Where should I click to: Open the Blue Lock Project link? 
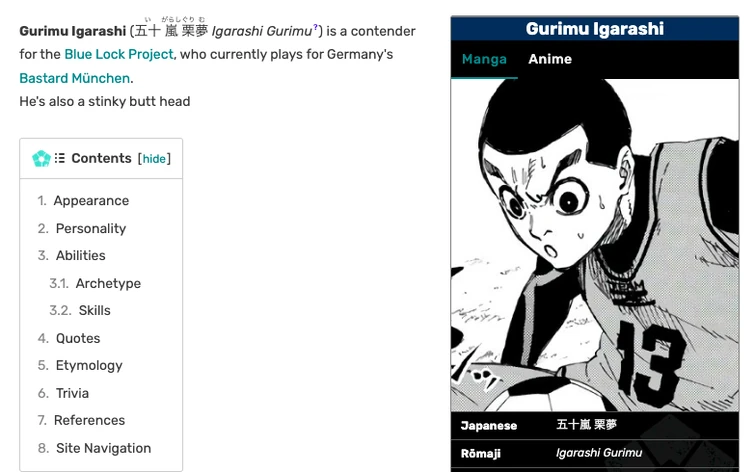click(119, 54)
